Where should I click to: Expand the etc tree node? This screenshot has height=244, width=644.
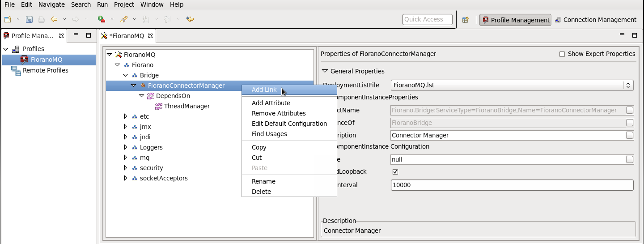point(126,116)
